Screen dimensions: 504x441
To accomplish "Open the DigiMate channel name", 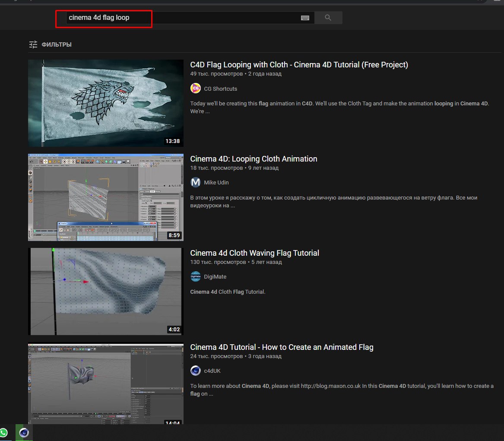I will pos(215,277).
